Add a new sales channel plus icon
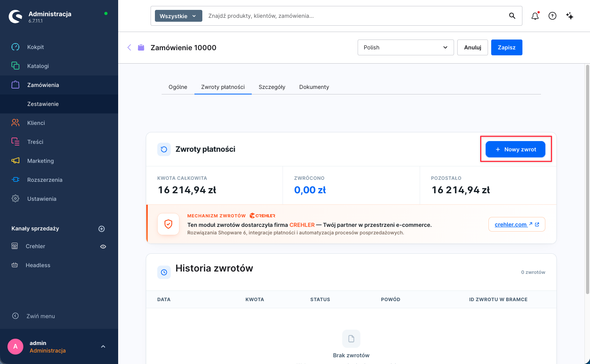590x364 pixels. tap(102, 229)
